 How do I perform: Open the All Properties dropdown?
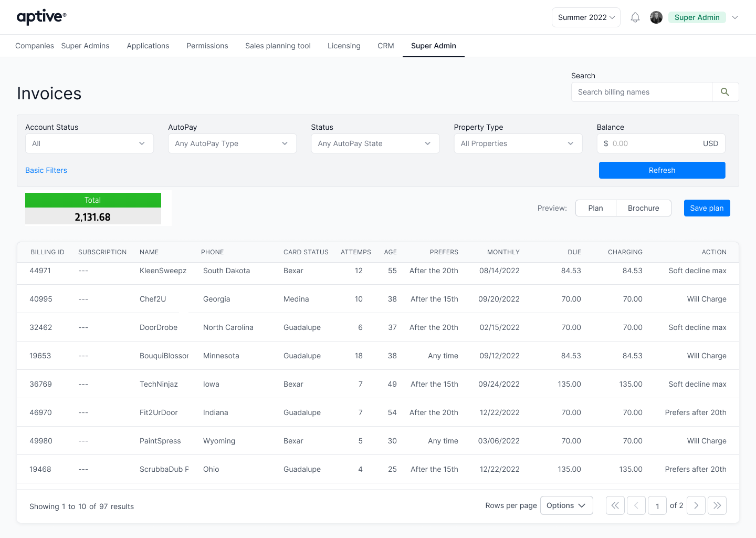pyautogui.click(x=518, y=143)
